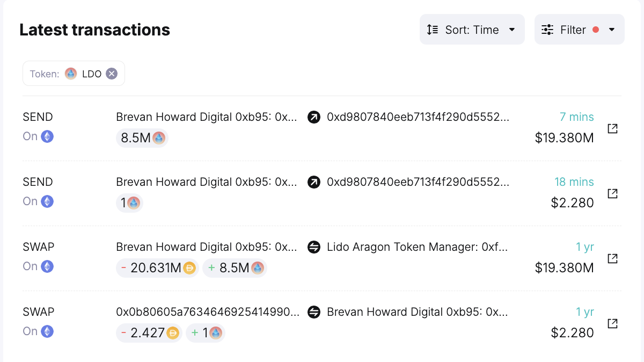Click the swap icon beside Lido Aragon Token Manager
The image size is (644, 362).
[x=314, y=247]
